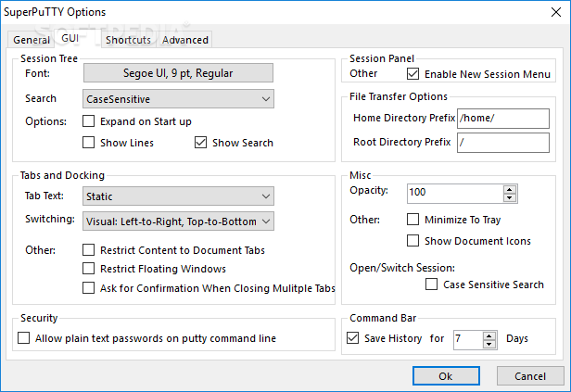The width and height of the screenshot is (571, 392).
Task: Open the Shortcuts tab
Action: tap(128, 40)
